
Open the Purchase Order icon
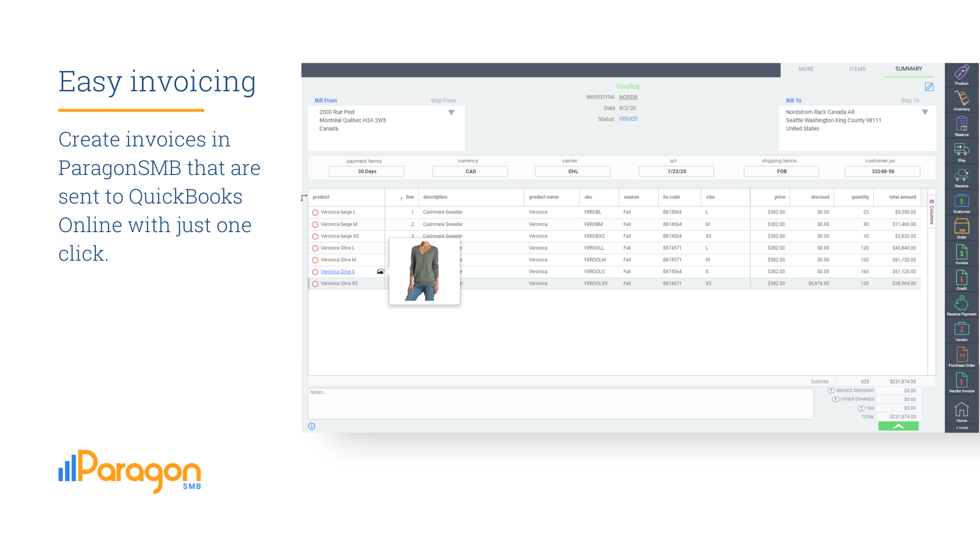962,357
